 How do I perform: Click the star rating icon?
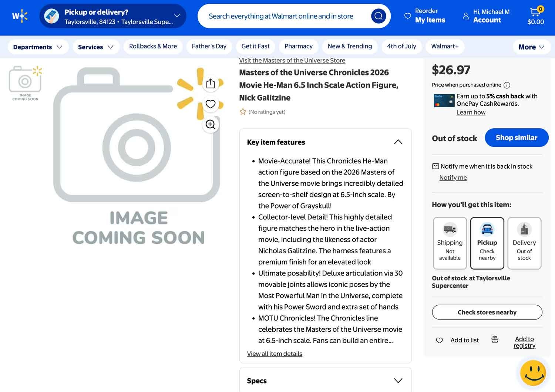243,112
